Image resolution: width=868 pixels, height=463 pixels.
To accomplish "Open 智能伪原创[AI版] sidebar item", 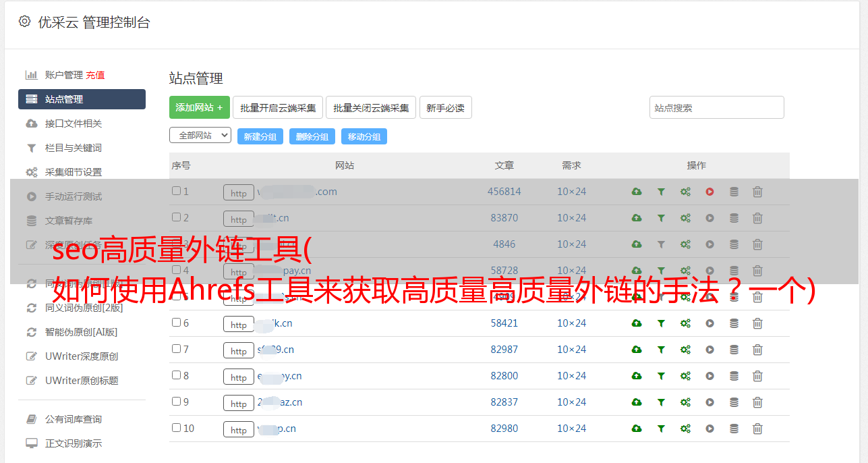I will coord(82,332).
